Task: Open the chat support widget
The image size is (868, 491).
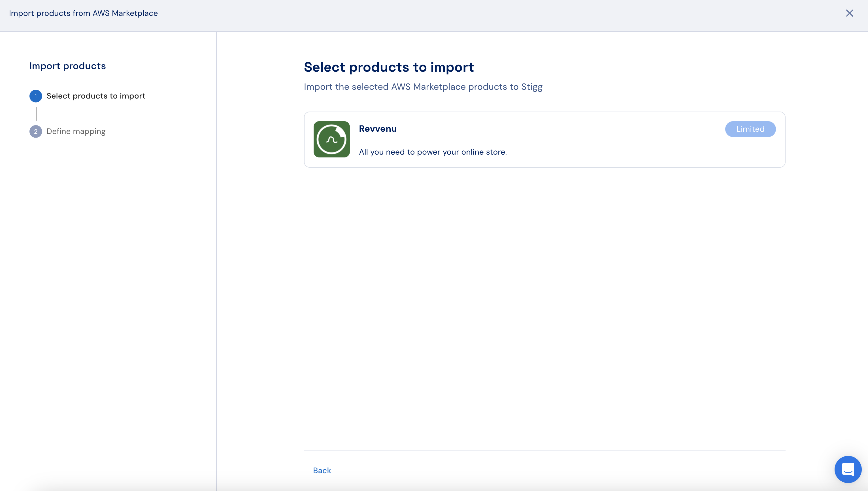Action: pos(848,469)
